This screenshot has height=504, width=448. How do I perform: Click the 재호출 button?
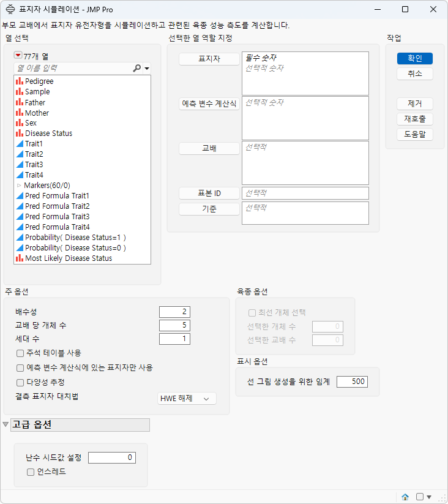point(414,119)
